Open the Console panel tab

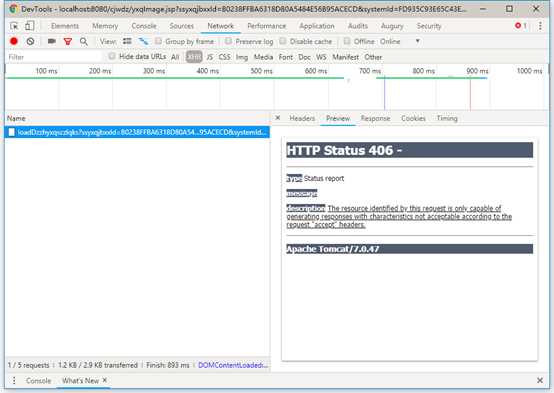click(144, 26)
